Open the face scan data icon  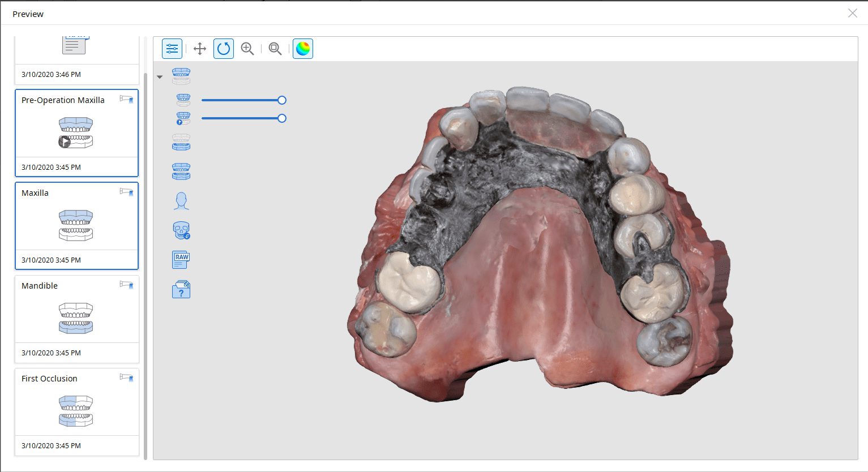pyautogui.click(x=181, y=200)
